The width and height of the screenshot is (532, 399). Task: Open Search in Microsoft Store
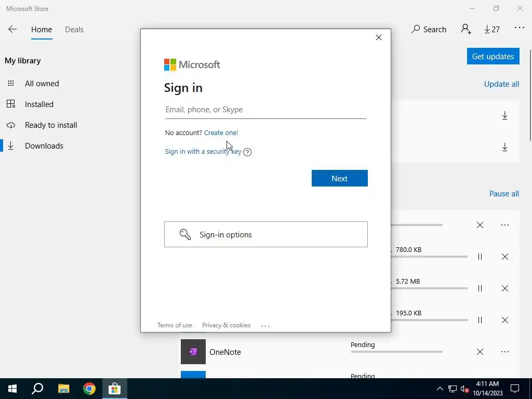[x=429, y=30]
